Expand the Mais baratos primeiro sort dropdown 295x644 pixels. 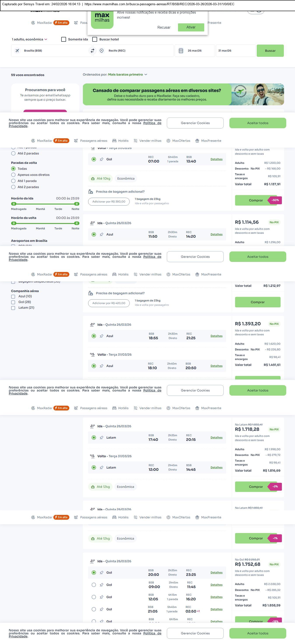[x=127, y=75]
